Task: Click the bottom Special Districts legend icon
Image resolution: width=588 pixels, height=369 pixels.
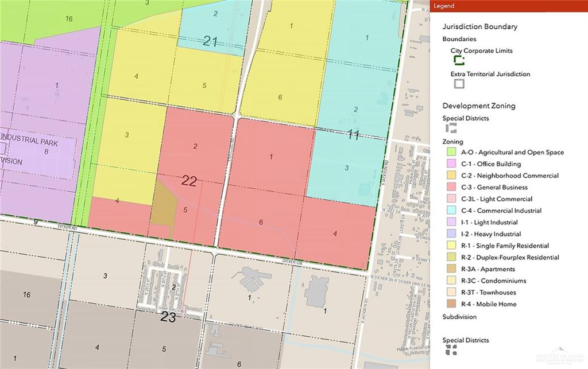Action: (x=451, y=349)
